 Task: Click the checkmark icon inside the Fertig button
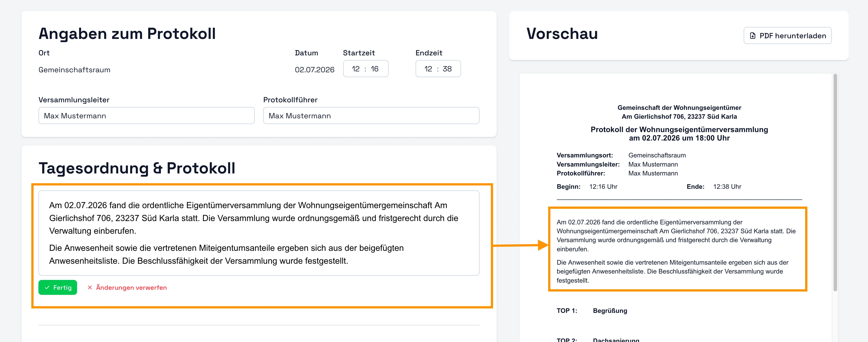pyautogui.click(x=47, y=287)
